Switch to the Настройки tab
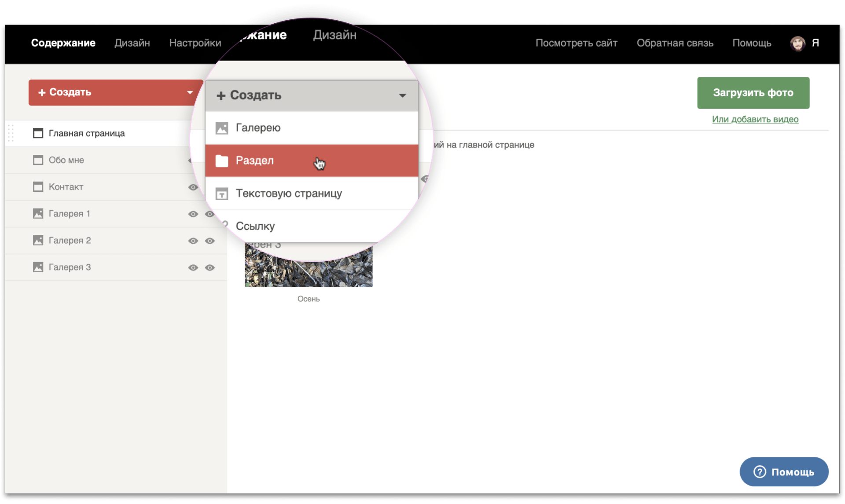The image size is (845, 504). click(x=195, y=43)
